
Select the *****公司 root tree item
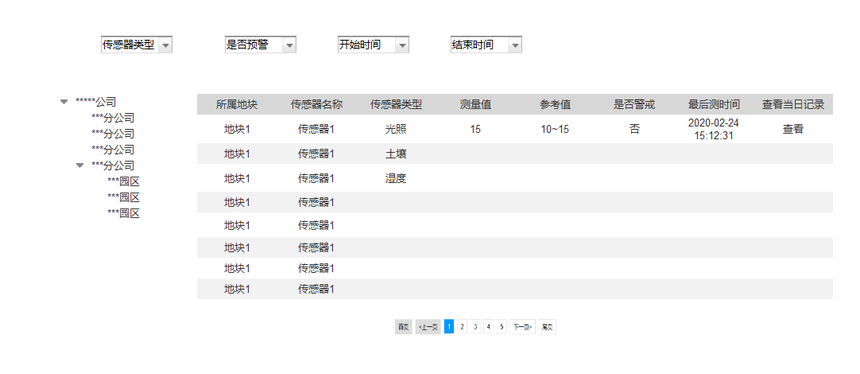[x=95, y=101]
